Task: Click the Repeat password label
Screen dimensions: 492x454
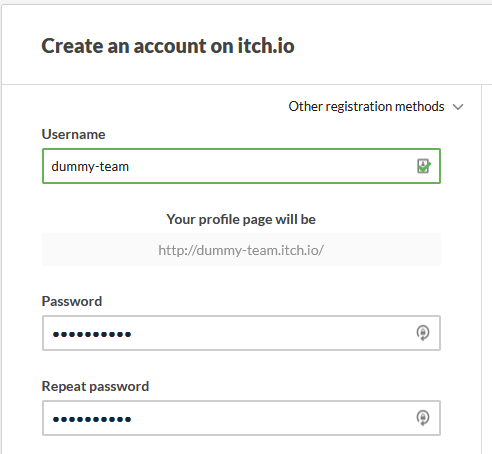Action: pyautogui.click(x=95, y=387)
